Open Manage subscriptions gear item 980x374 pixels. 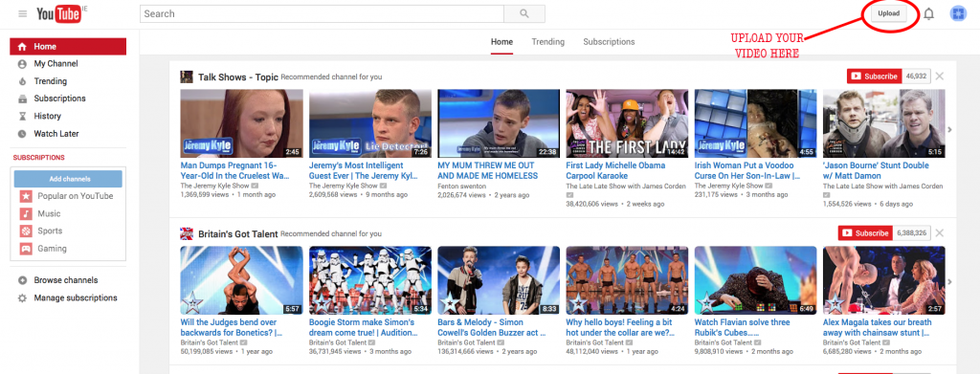coord(68,297)
